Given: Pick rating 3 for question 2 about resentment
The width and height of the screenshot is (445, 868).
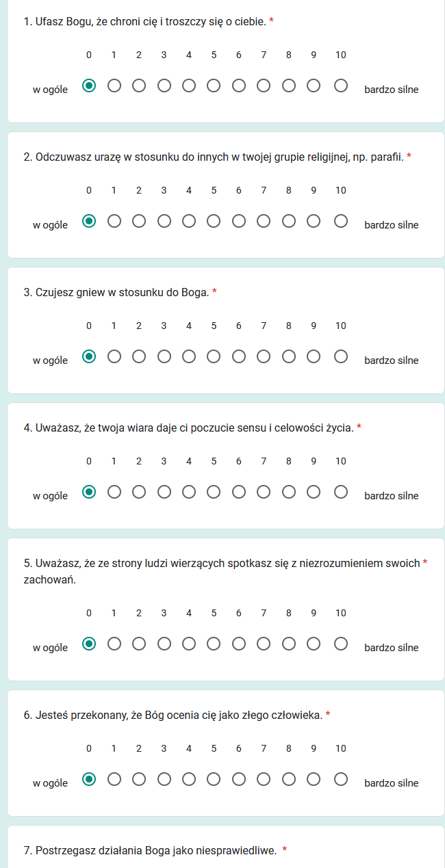Looking at the screenshot, I should pyautogui.click(x=164, y=221).
